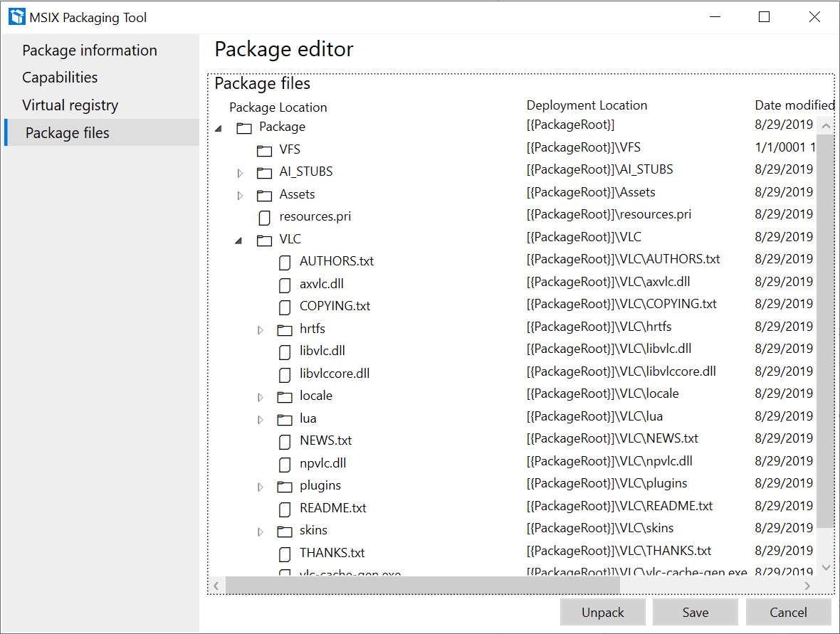
Task: Collapse the VLC folder node
Action: click(238, 241)
